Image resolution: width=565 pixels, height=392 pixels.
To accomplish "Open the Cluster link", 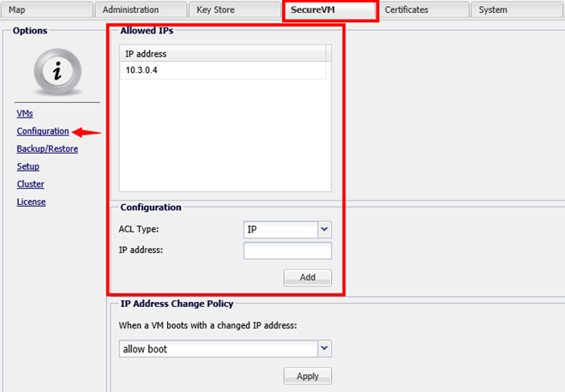I will [31, 184].
